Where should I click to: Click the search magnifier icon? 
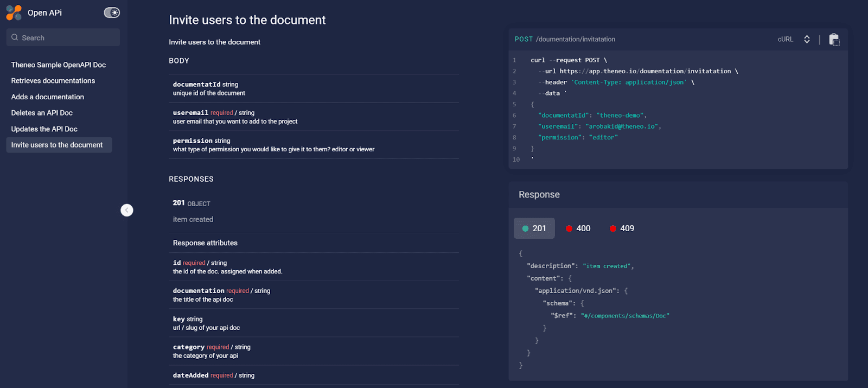[x=15, y=37]
